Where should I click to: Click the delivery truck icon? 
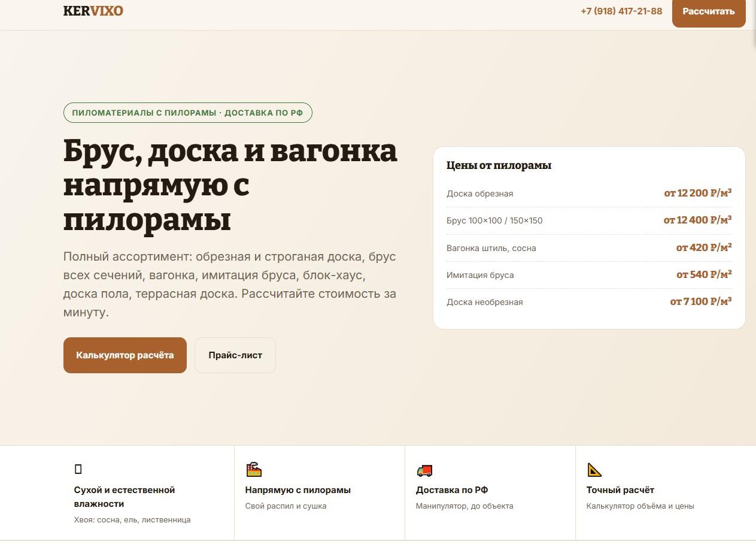pos(424,470)
